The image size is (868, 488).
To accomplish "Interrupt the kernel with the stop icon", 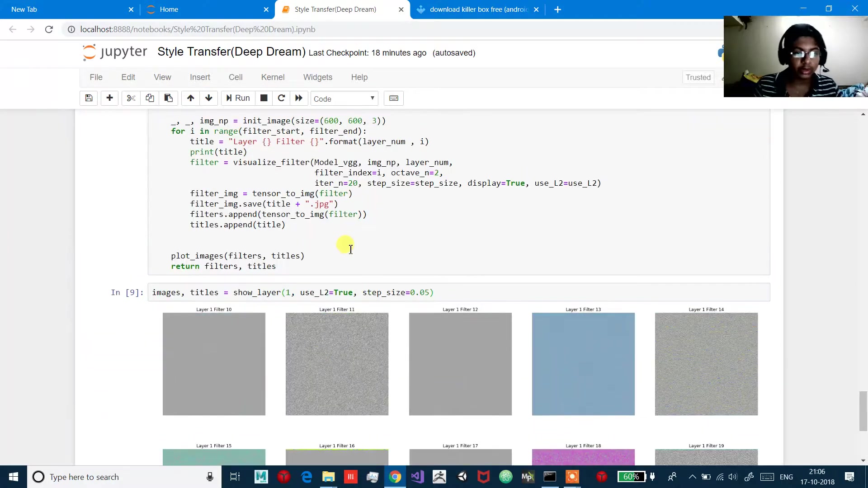I will coord(264,98).
